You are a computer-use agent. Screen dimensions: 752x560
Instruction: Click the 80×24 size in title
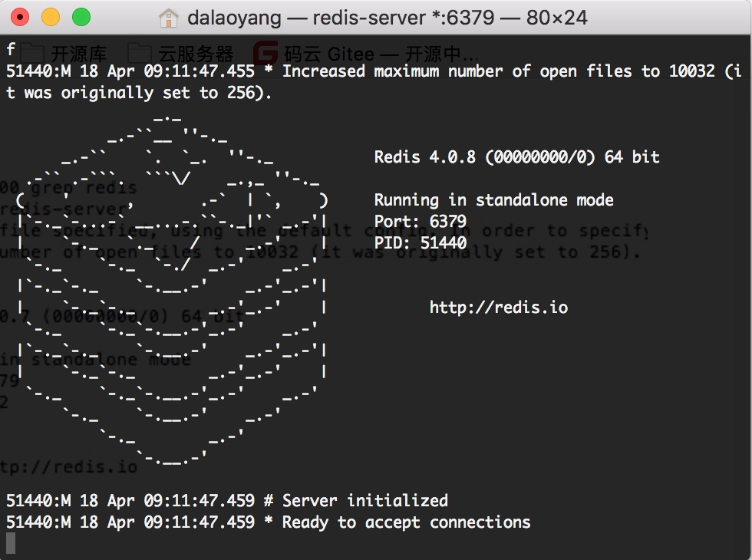pyautogui.click(x=557, y=18)
